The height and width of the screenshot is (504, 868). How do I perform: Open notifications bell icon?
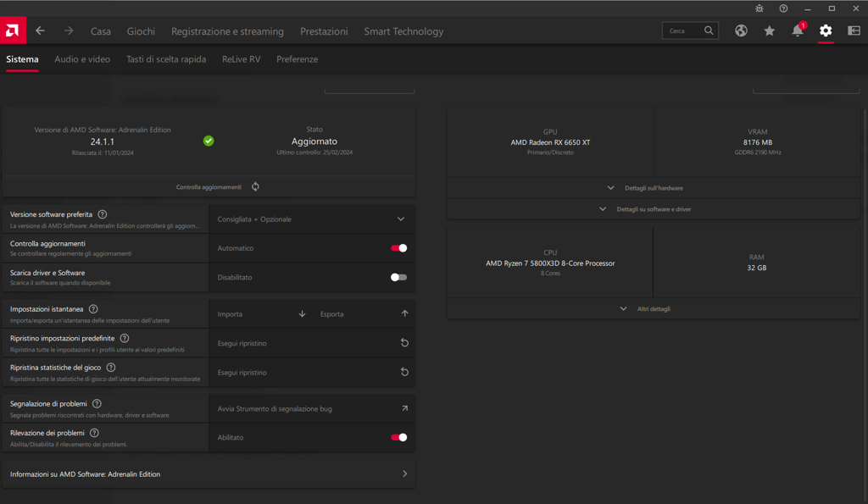(x=797, y=31)
